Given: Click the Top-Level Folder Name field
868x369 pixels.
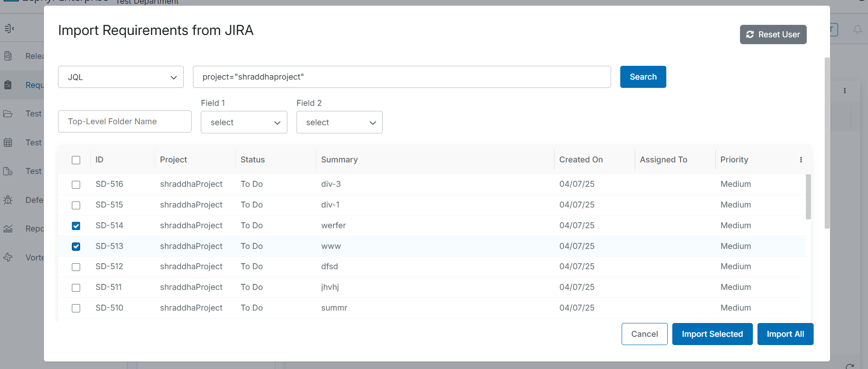Looking at the screenshot, I should pos(124,121).
